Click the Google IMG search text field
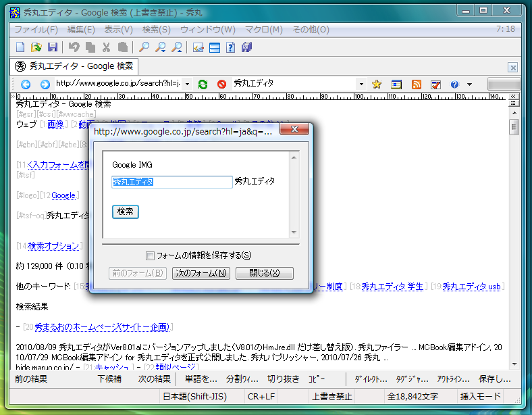 [x=172, y=182]
